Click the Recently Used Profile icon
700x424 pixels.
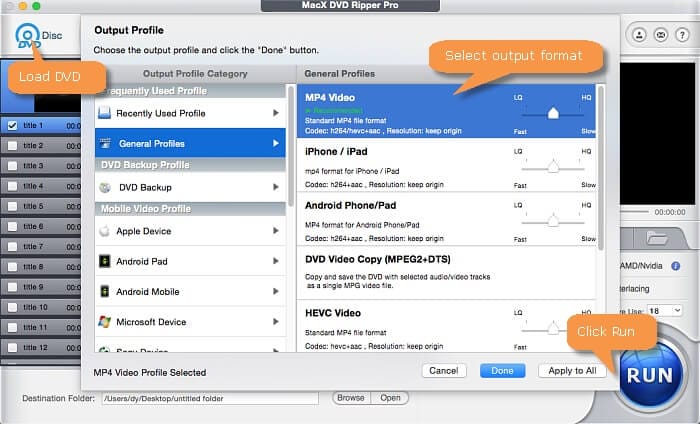coord(105,113)
